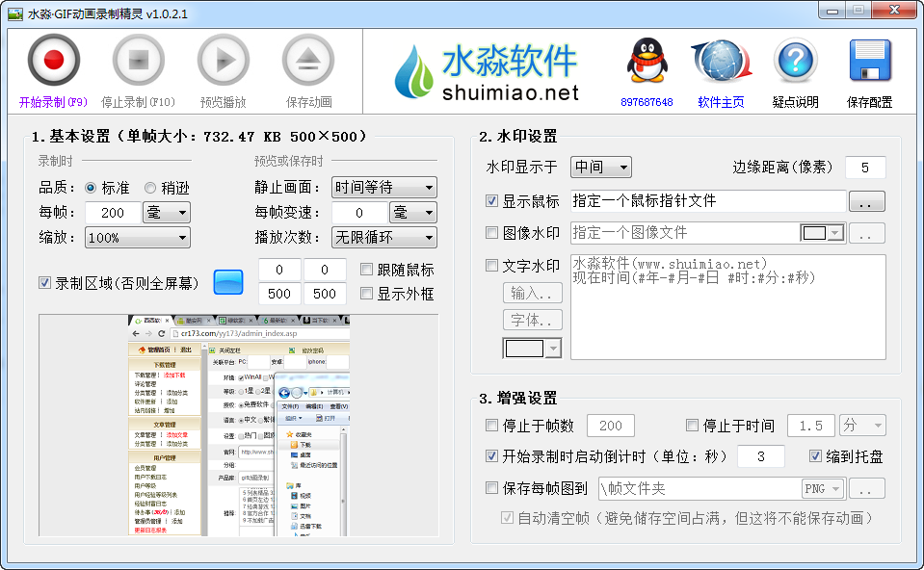Image resolution: width=924 pixels, height=570 pixels.
Task: Click the 开始录制 red record icon
Action: click(53, 60)
